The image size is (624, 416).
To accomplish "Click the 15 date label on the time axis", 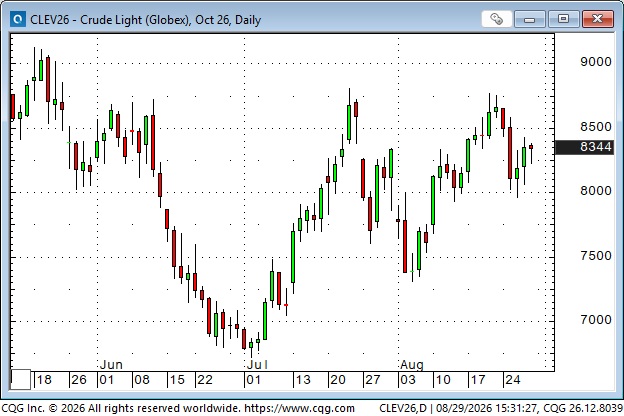I will pyautogui.click(x=177, y=380).
